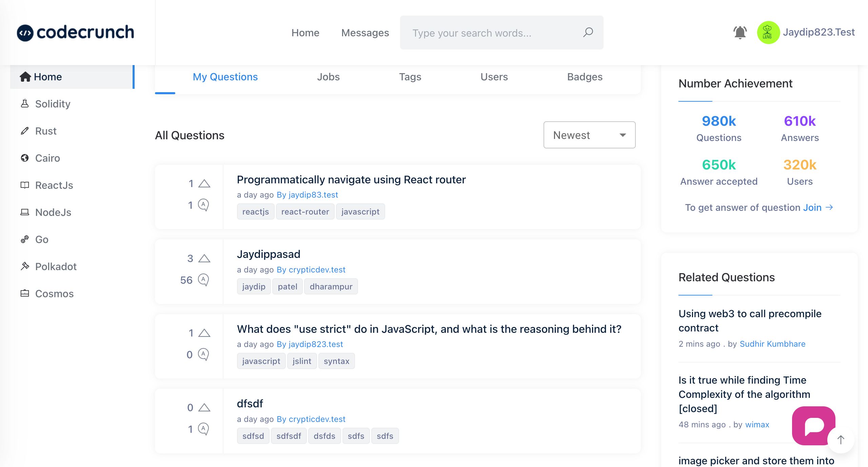Go to Home in top navigation
The image size is (868, 467).
point(305,33)
